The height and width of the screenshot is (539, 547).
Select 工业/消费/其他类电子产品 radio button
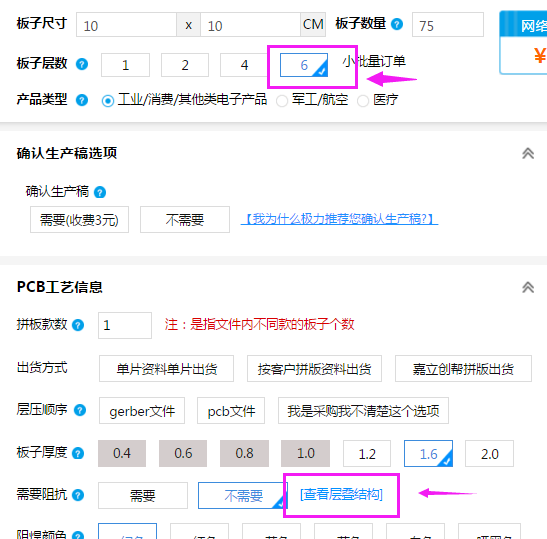(108, 101)
